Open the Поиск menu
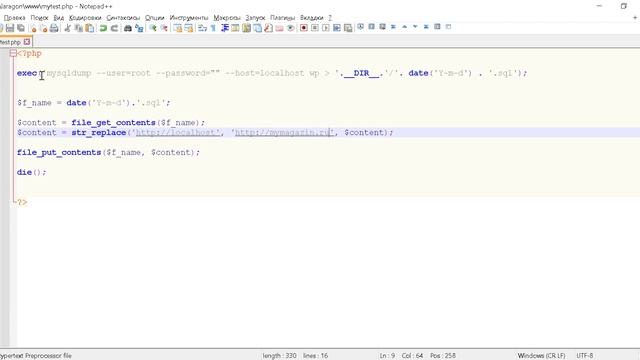Viewport: 640px width, 360px height. 39,18
